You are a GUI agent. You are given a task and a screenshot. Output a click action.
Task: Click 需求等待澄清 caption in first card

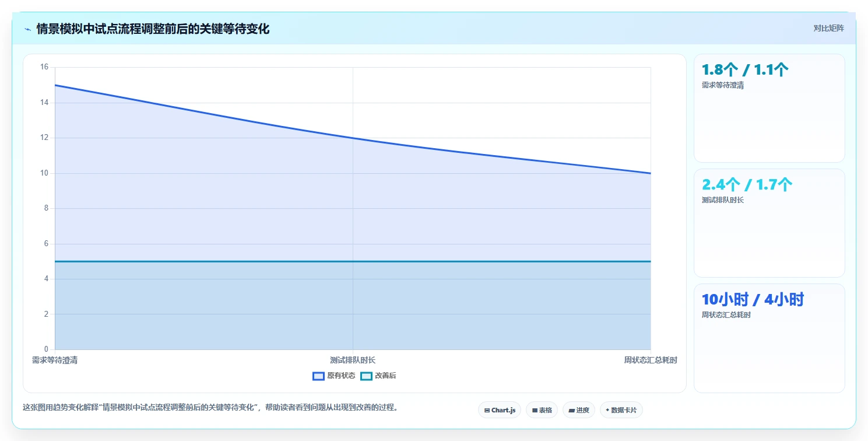tap(723, 85)
